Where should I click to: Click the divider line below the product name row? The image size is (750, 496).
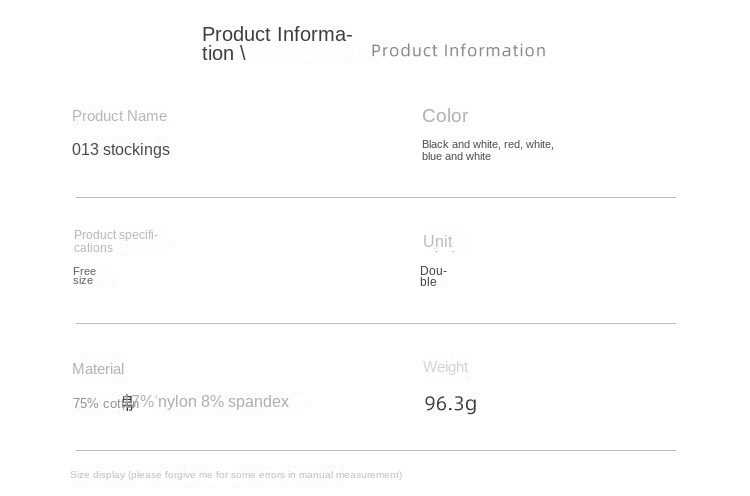click(375, 197)
